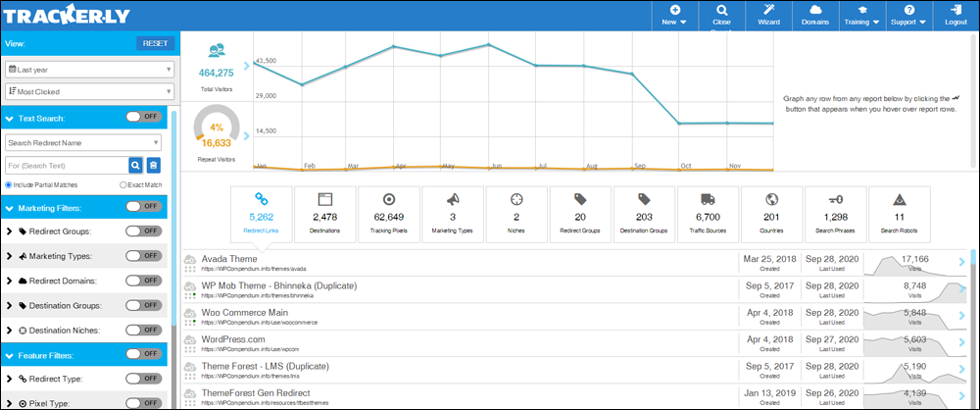Collapse the Text Search section
Viewport: 980px width, 410px height.
[x=10, y=118]
